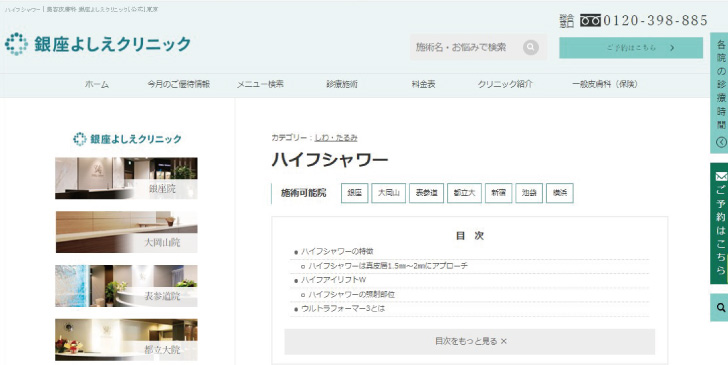This screenshot has height=365, width=728.
Task: Click the 施術可能院 label
Action: (303, 193)
